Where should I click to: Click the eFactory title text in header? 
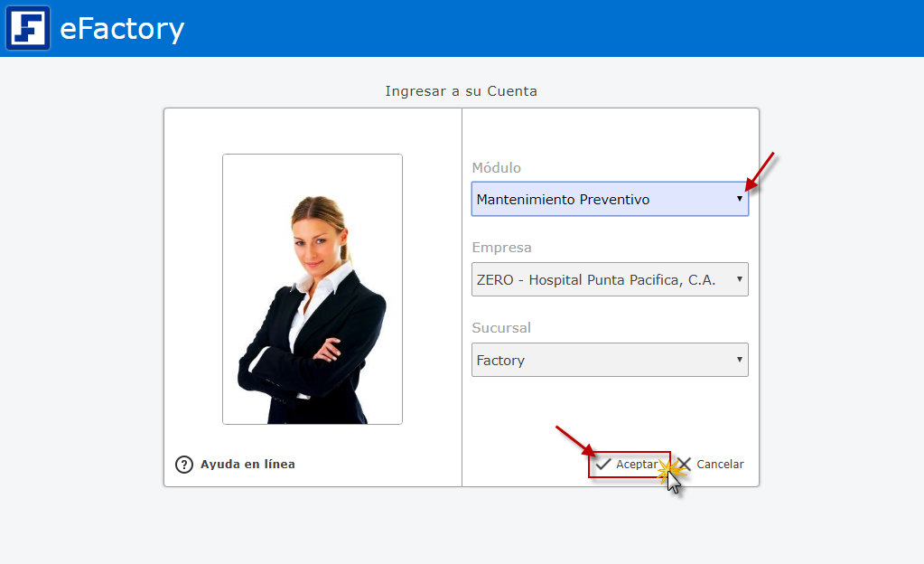122,29
